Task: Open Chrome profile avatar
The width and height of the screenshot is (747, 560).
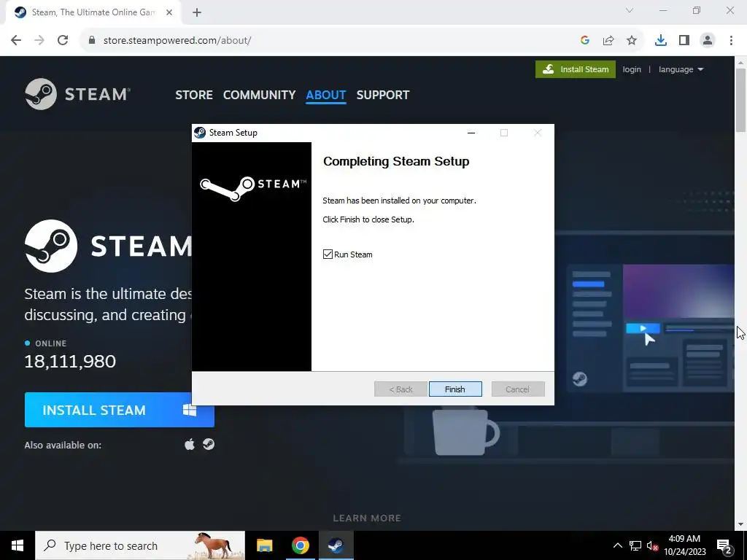Action: pos(708,41)
